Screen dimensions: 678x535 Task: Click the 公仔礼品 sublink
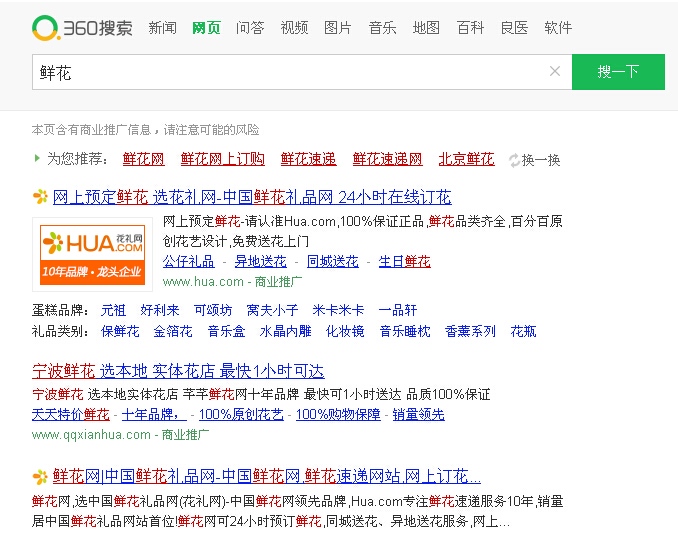pos(189,262)
